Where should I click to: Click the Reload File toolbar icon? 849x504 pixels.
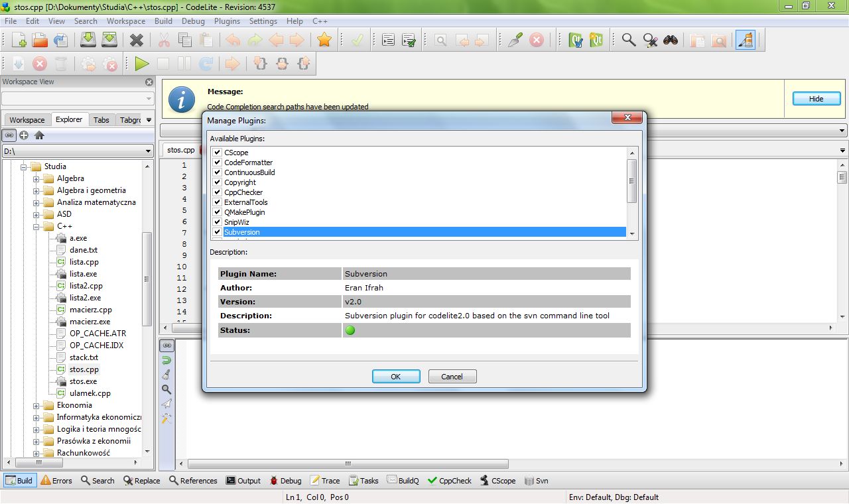[61, 40]
